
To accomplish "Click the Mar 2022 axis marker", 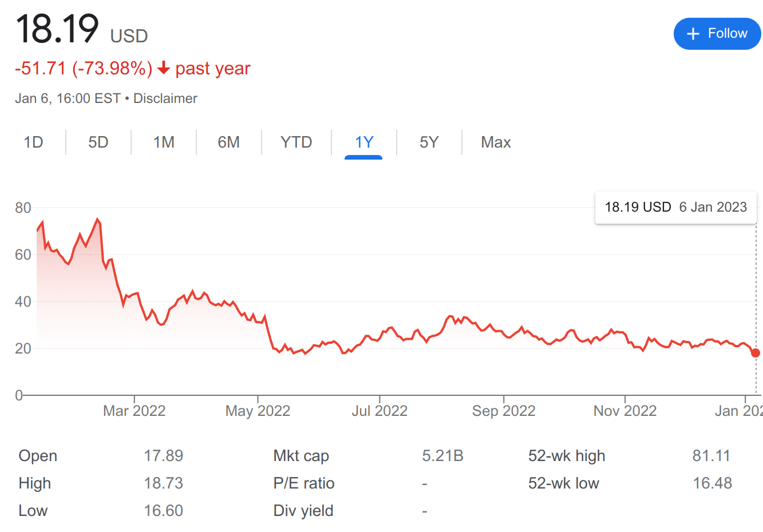I will 135,411.
